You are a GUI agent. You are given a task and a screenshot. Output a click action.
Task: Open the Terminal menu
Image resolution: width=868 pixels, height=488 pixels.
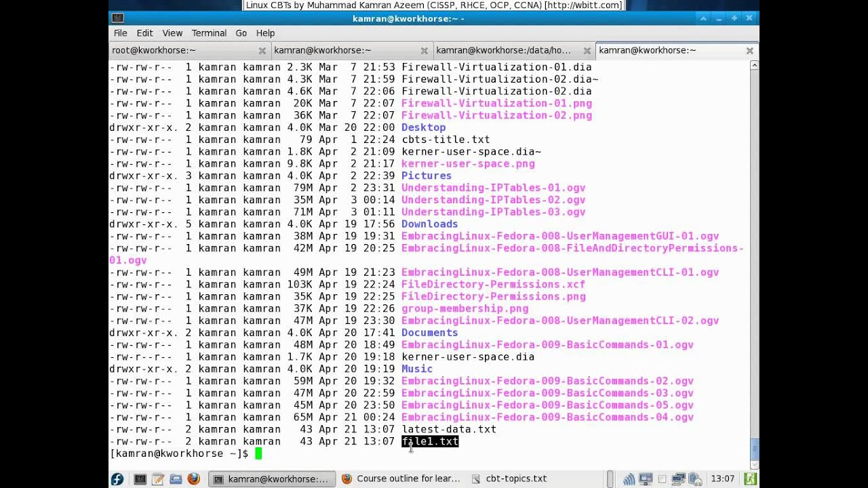209,33
